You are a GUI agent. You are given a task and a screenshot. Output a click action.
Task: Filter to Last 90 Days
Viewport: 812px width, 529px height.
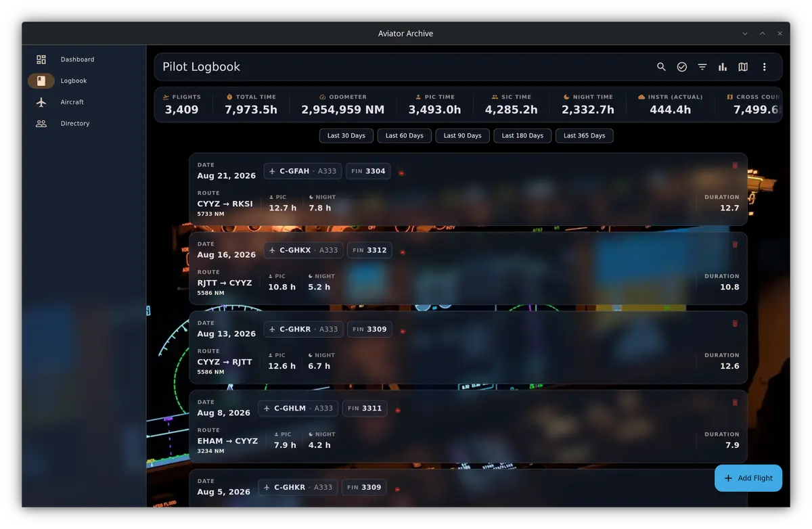(463, 136)
